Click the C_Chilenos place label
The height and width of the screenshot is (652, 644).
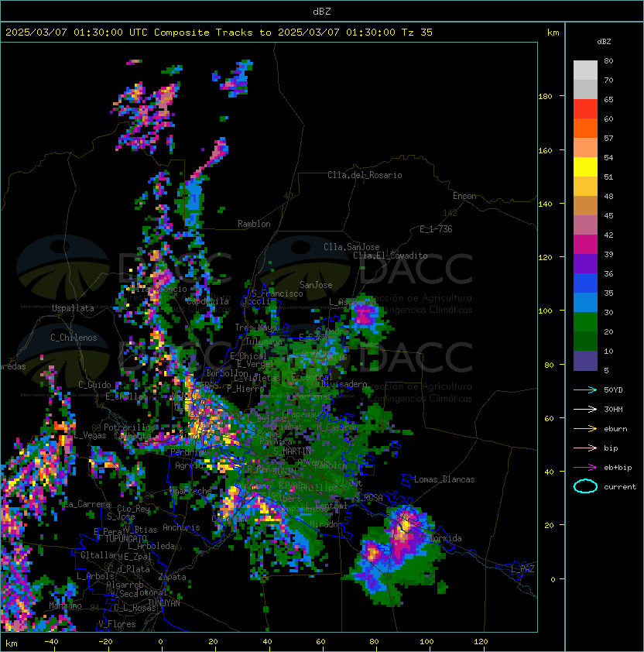tap(74, 338)
